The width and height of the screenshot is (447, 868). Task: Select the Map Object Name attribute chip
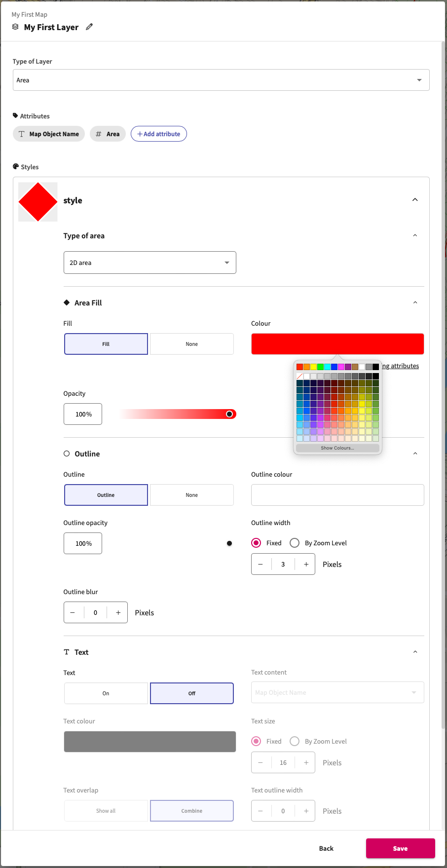[49, 134]
